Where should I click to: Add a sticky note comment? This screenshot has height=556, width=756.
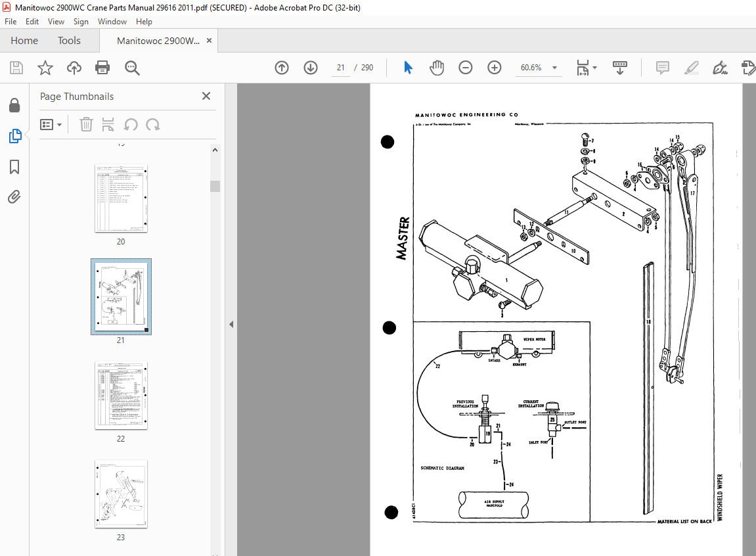(x=663, y=68)
